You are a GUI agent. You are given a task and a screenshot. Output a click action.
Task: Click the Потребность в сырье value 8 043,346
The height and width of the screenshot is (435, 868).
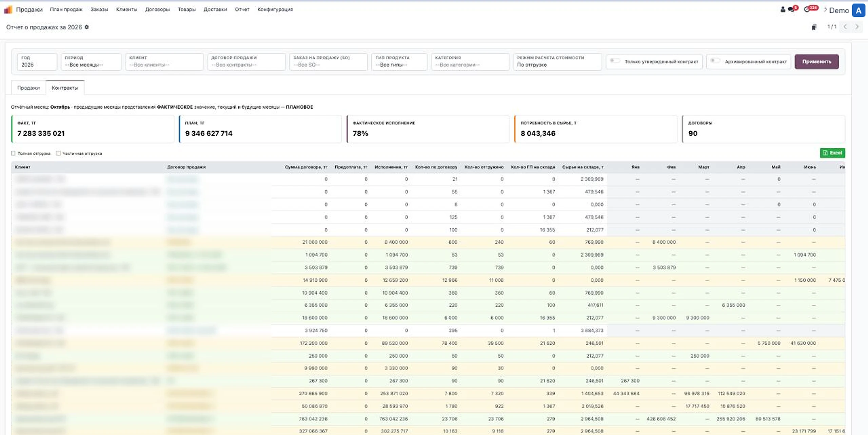pyautogui.click(x=538, y=134)
